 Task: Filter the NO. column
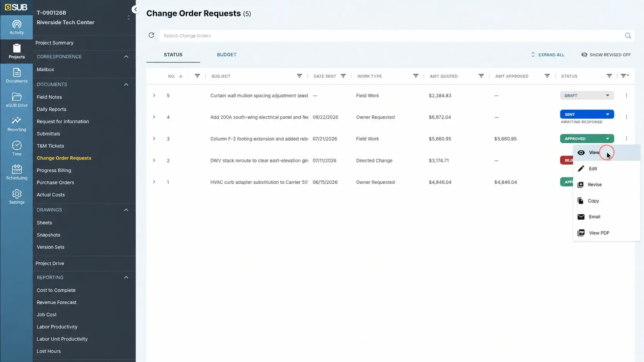[197, 76]
